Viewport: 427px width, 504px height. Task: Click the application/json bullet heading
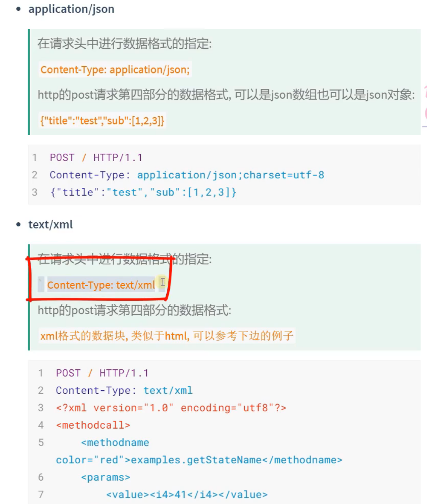click(x=71, y=9)
